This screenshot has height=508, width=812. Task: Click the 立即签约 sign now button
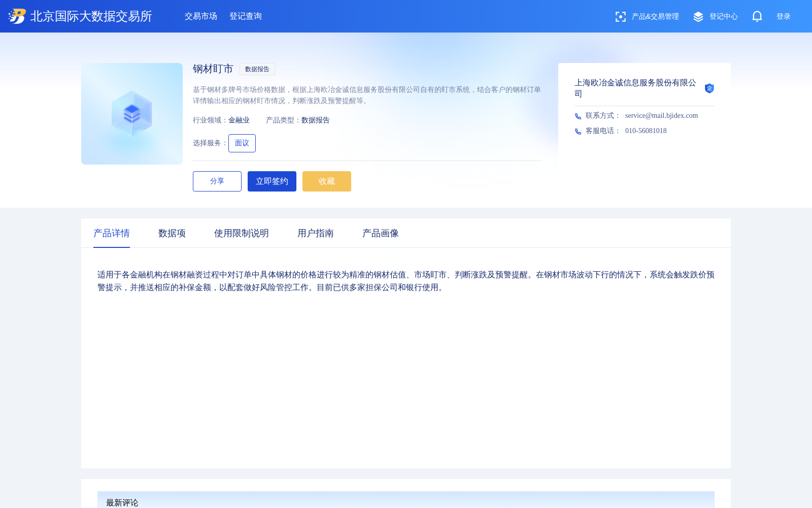click(x=272, y=181)
